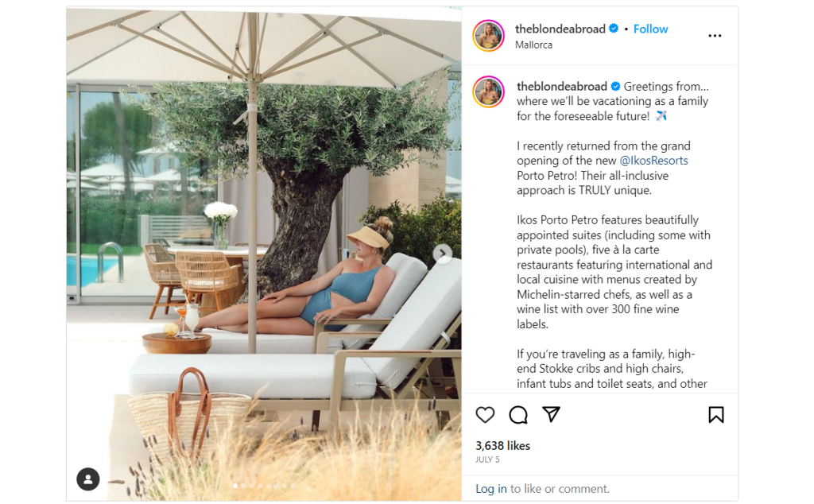Open profile picture beside the caption
814x504 pixels.
click(489, 92)
